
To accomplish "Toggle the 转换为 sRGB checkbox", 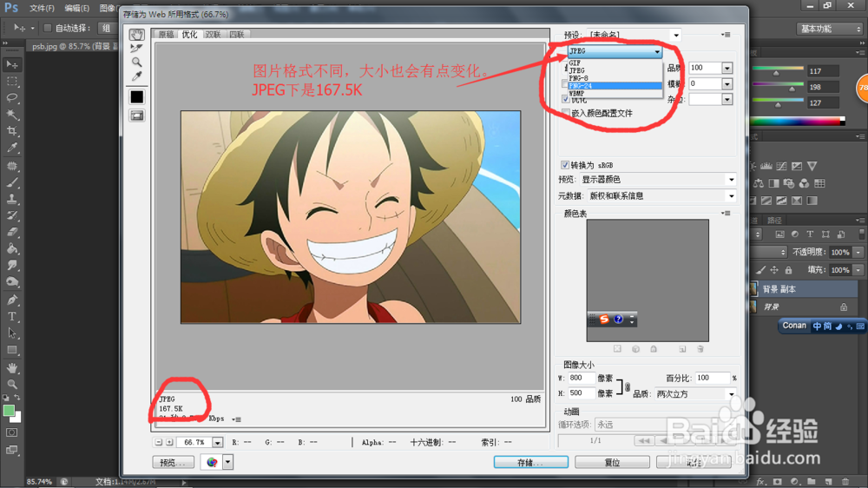I will click(565, 165).
